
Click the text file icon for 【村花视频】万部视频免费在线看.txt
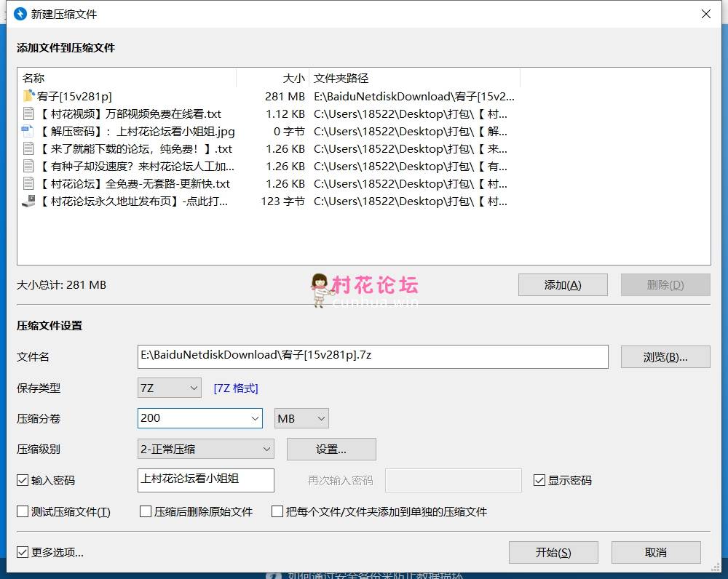tap(28, 113)
